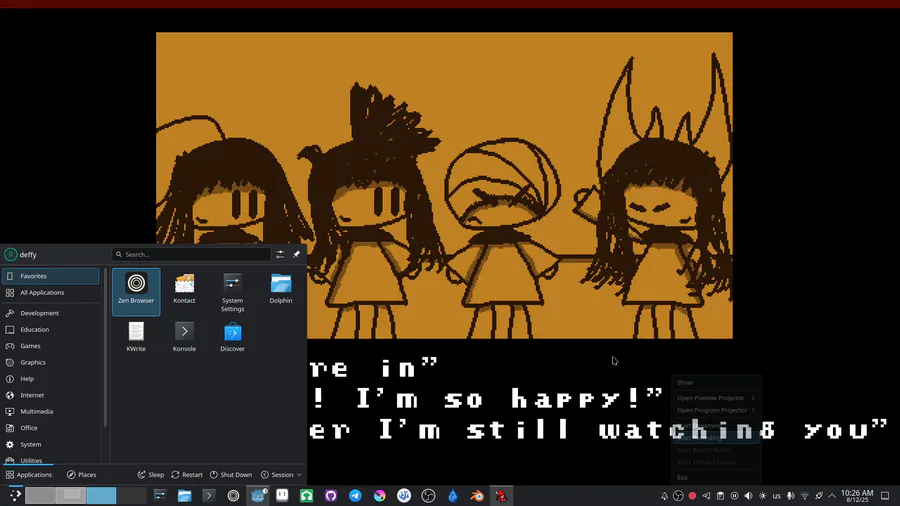Open the Development category
Screen dimensions: 900x506
point(51,313)
